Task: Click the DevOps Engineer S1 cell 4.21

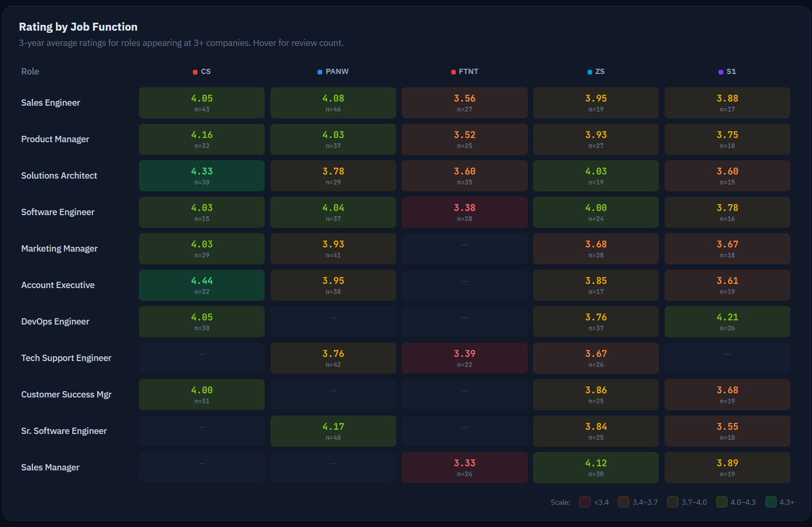Action: [727, 321]
